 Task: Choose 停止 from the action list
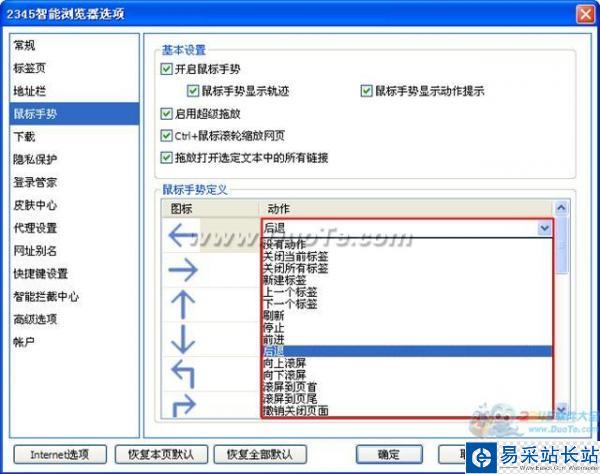click(x=407, y=327)
